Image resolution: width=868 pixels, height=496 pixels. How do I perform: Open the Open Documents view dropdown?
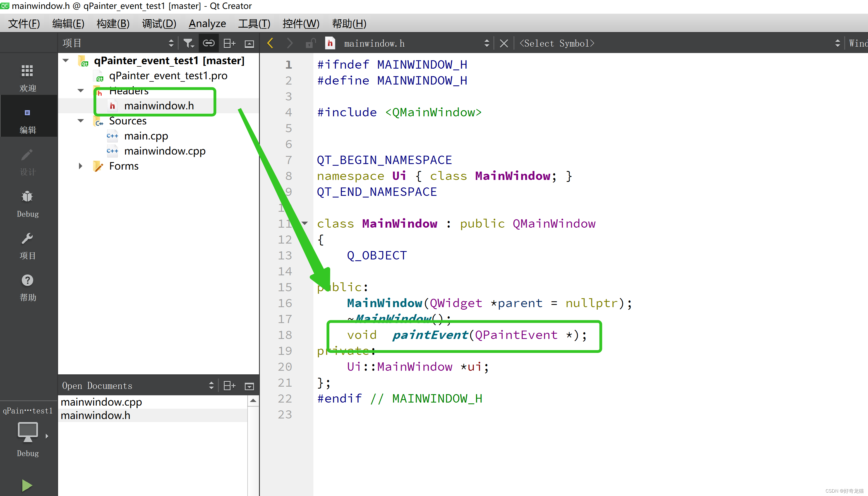pos(138,386)
